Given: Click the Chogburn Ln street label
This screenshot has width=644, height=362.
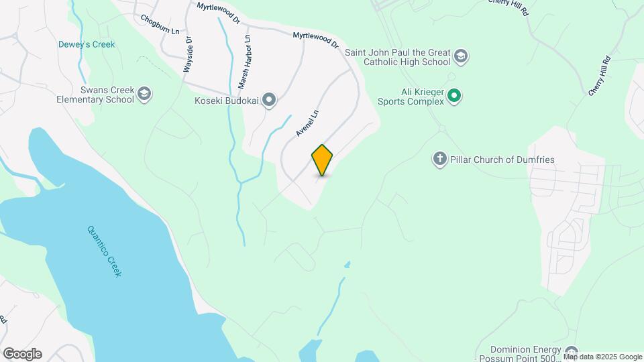Looking at the screenshot, I should (x=160, y=25).
